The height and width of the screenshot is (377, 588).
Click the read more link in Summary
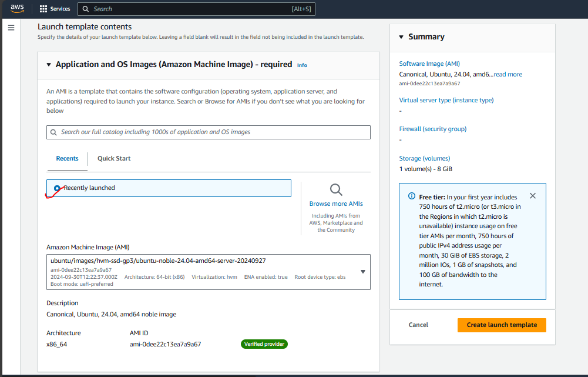pyautogui.click(x=508, y=74)
